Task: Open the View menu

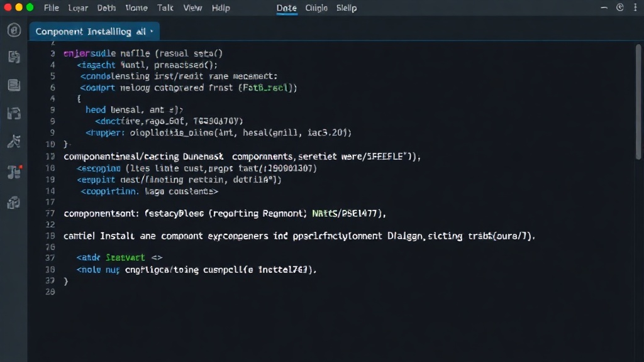Action: (192, 8)
